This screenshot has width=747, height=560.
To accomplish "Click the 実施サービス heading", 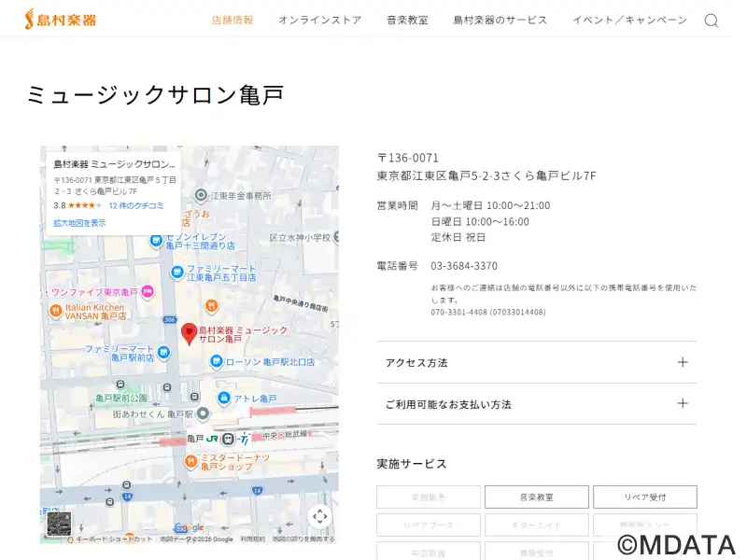I will tap(412, 464).
